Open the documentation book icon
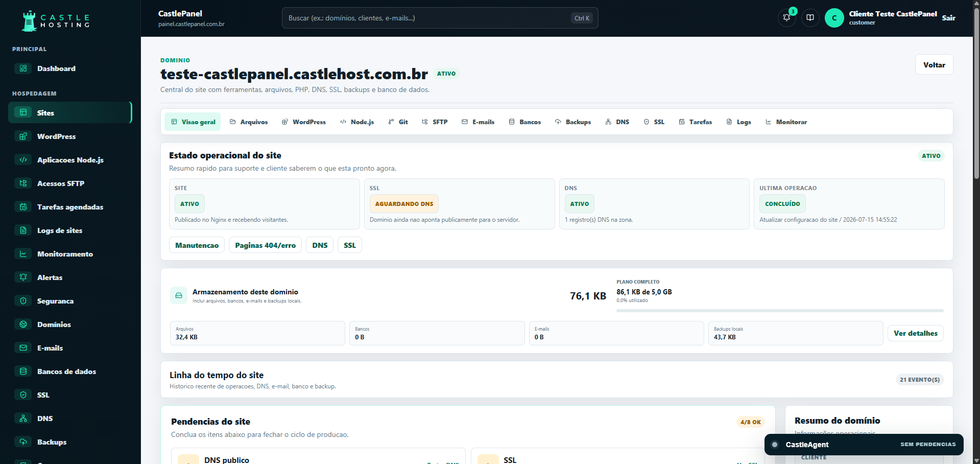 pos(810,18)
